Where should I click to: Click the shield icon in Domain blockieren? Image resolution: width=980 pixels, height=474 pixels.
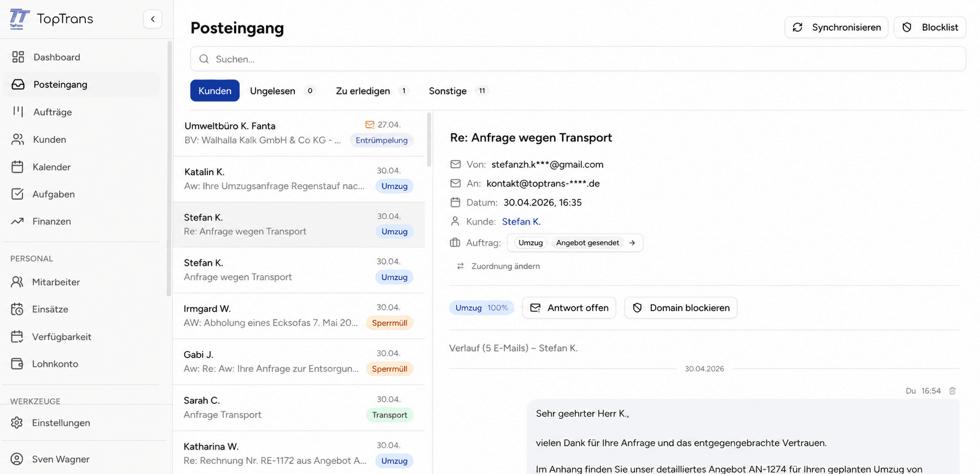tap(637, 308)
